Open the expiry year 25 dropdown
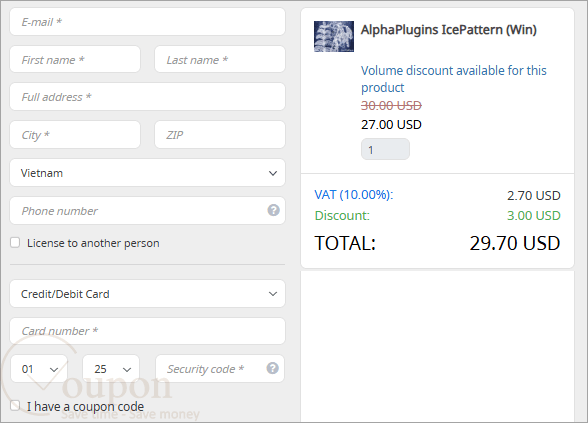This screenshot has height=423, width=588. [111, 369]
